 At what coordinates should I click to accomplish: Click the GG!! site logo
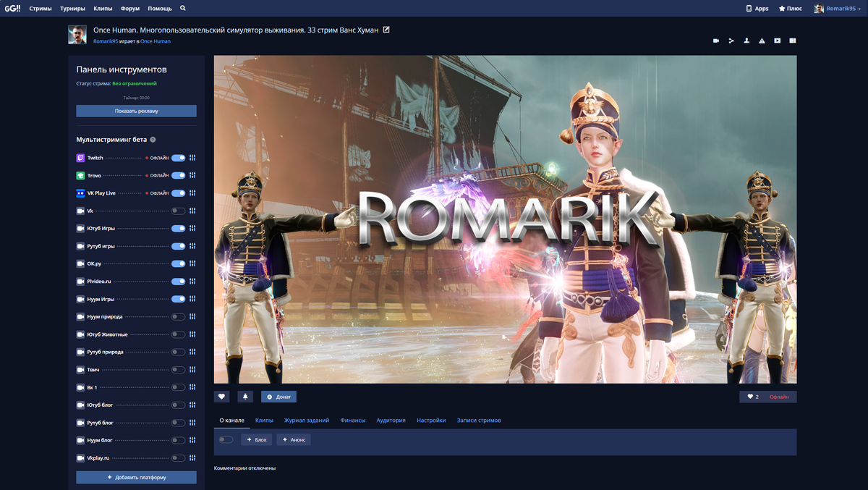[x=12, y=8]
